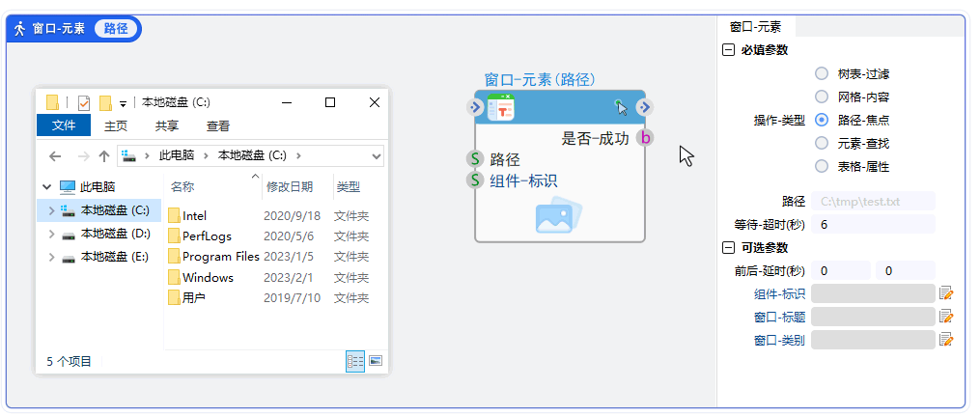This screenshot has width=980, height=416.
Task: Click the 组件-标识 string input port on node
Action: 475,180
